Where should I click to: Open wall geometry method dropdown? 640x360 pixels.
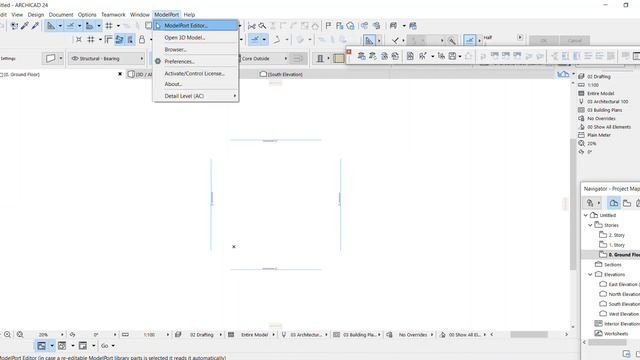(60, 58)
